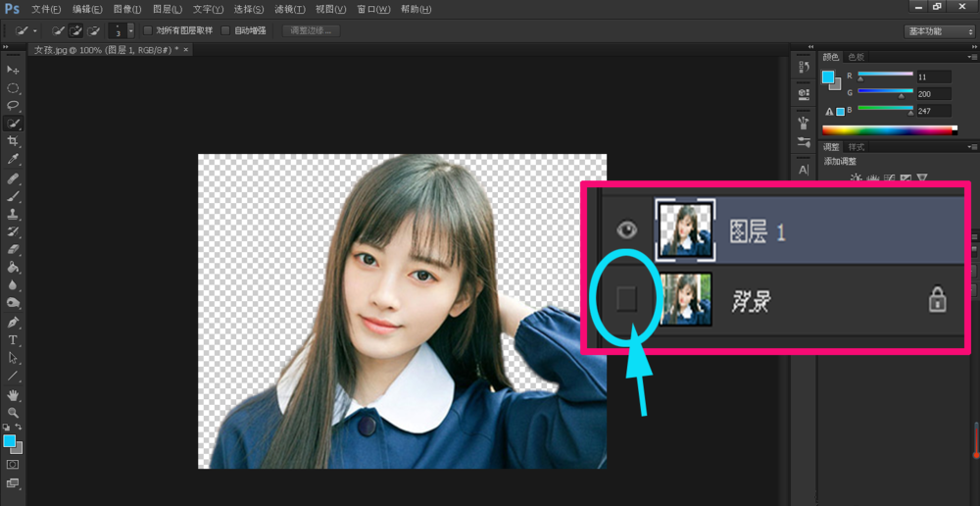Select the Horizontal Type tool
Screen dimensions: 980x506
[x=13, y=340]
